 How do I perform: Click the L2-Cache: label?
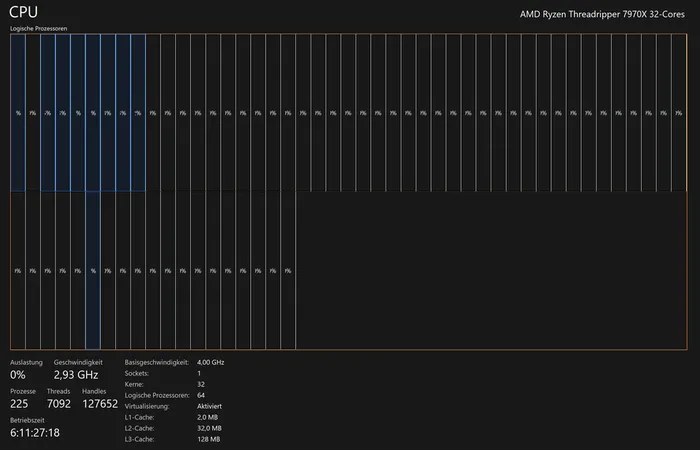pyautogui.click(x=139, y=428)
